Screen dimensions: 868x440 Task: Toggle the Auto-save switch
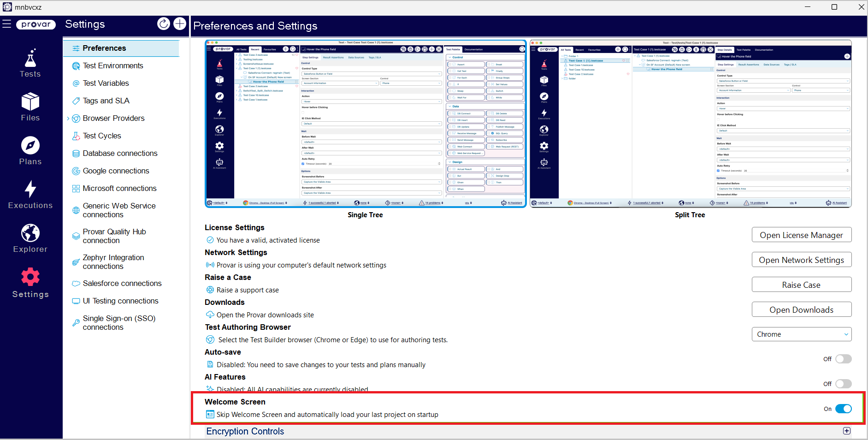tap(844, 359)
